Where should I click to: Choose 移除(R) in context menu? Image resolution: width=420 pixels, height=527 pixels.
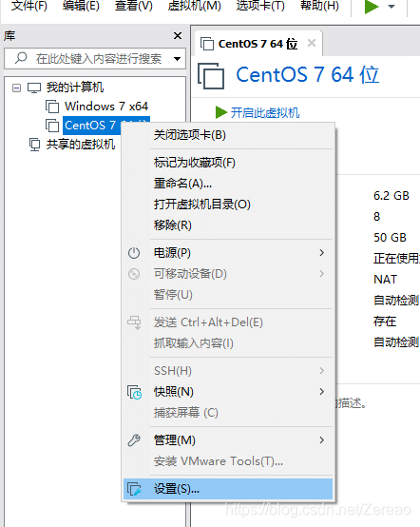click(x=228, y=225)
